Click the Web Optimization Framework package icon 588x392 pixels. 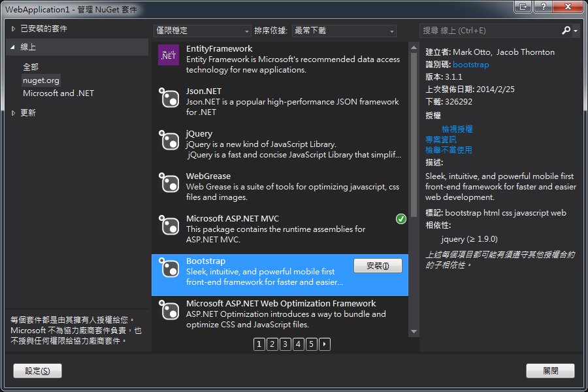coord(169,310)
